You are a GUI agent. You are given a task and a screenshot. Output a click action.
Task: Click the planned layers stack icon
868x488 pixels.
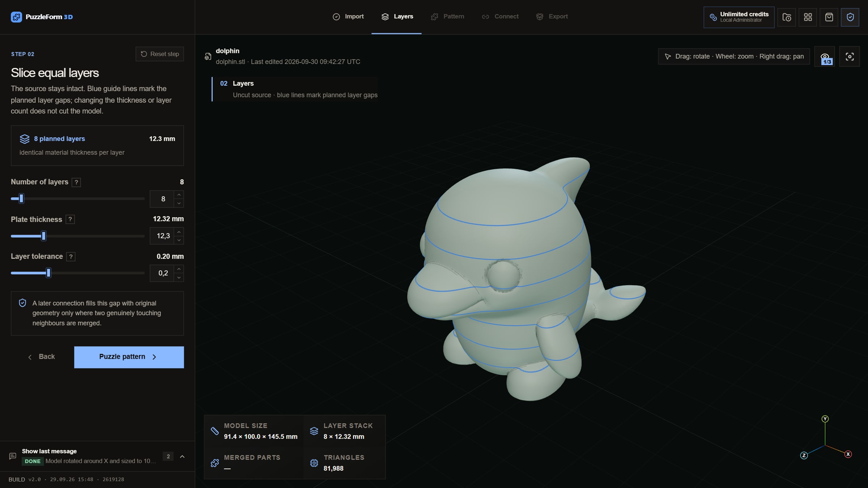25,139
